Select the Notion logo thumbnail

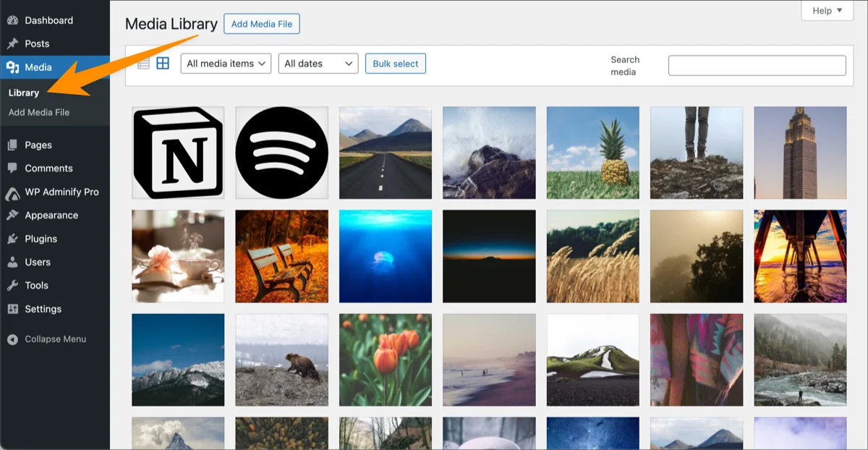pos(178,153)
